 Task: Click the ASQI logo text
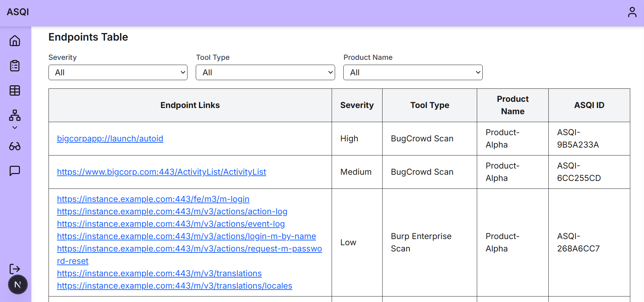tap(18, 12)
